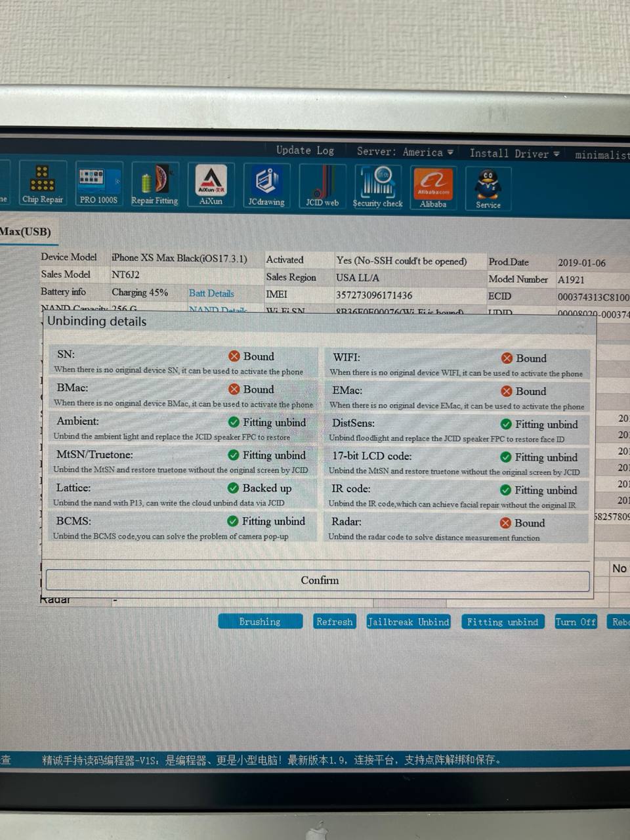Click the red Bound icon for Radar
Viewport: 630px width, 840px height.
point(505,523)
